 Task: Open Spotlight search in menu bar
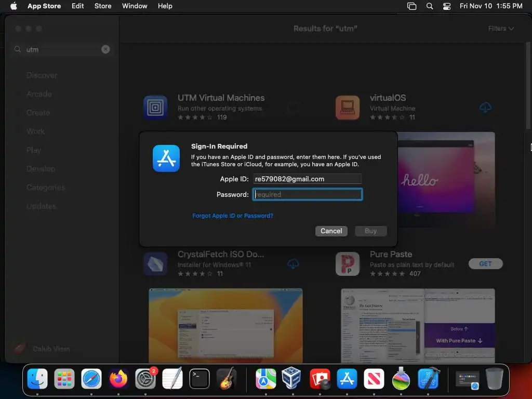430,6
